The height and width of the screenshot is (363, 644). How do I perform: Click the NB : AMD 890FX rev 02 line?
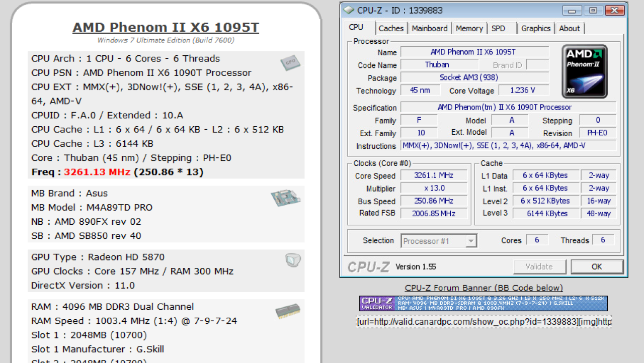[x=86, y=221]
